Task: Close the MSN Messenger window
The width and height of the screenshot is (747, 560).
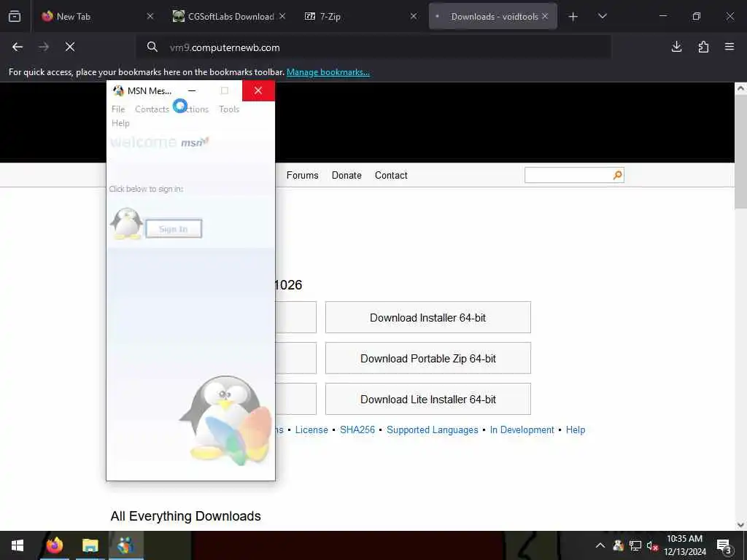Action: (x=258, y=90)
